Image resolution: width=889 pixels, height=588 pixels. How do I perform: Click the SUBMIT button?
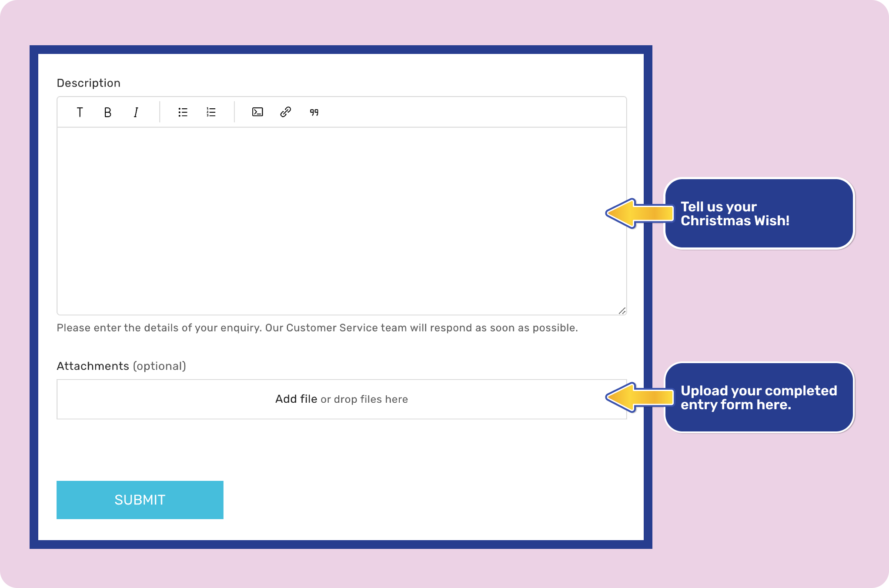(140, 500)
